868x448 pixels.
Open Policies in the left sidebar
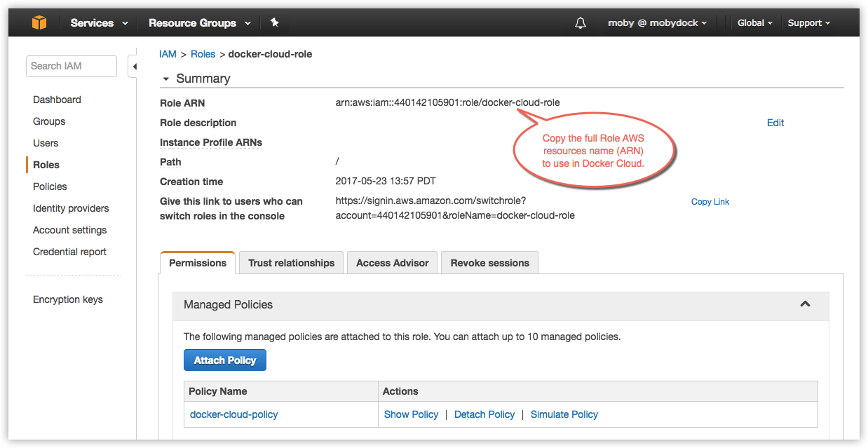coord(50,186)
